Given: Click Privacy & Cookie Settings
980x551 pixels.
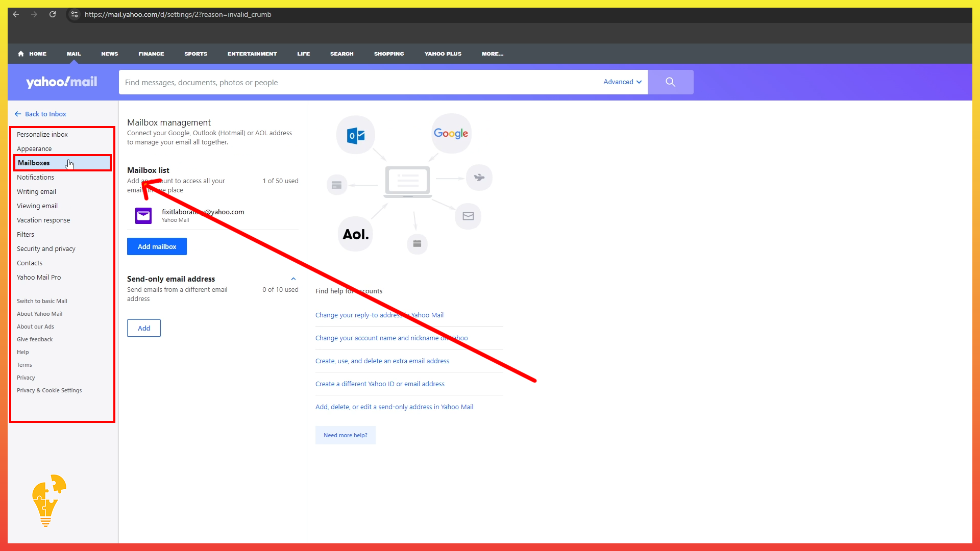Looking at the screenshot, I should (49, 390).
